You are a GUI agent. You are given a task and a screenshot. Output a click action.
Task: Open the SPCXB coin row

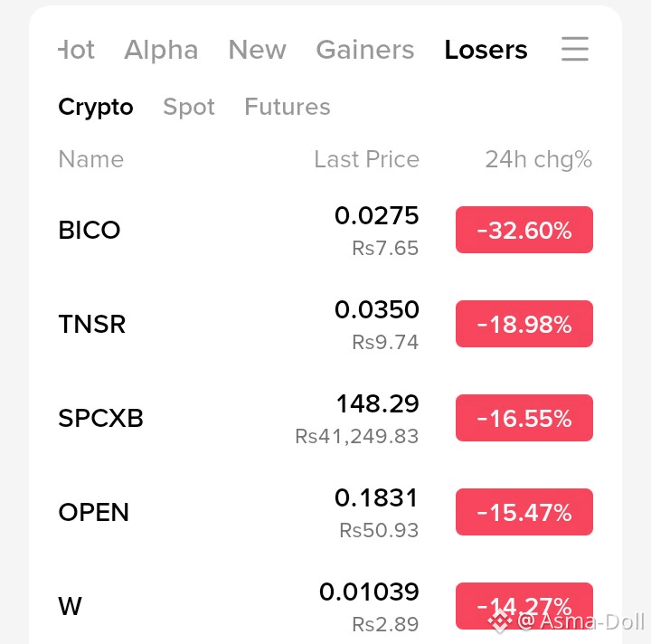325,418
